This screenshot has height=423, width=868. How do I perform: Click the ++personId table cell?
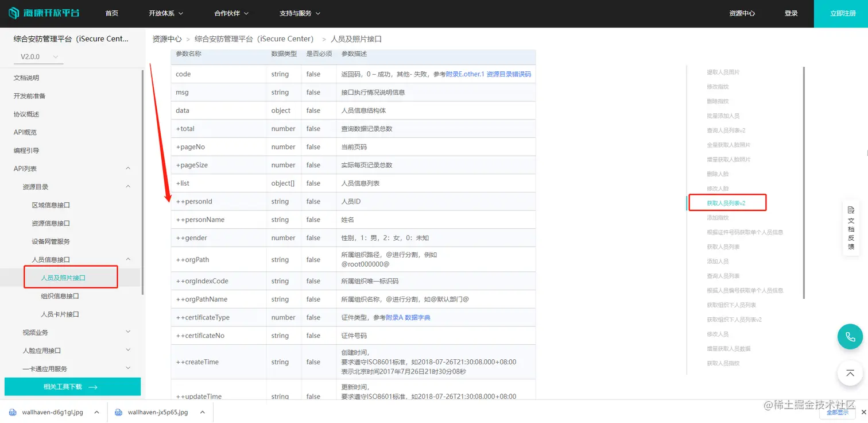219,202
